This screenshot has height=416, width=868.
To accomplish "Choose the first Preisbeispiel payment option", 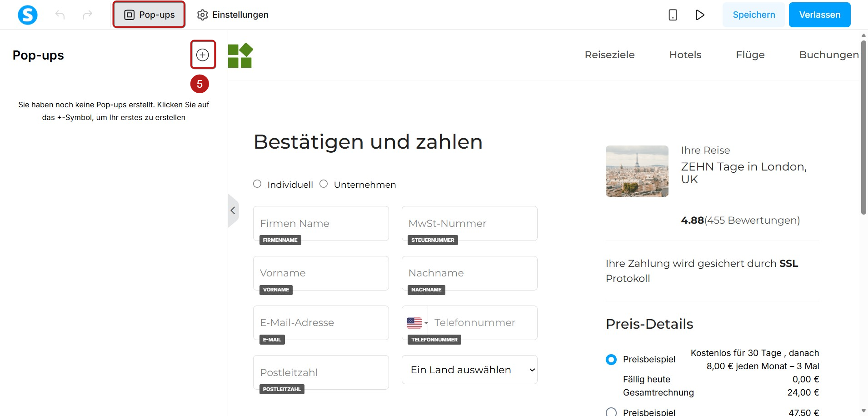I will [611, 360].
